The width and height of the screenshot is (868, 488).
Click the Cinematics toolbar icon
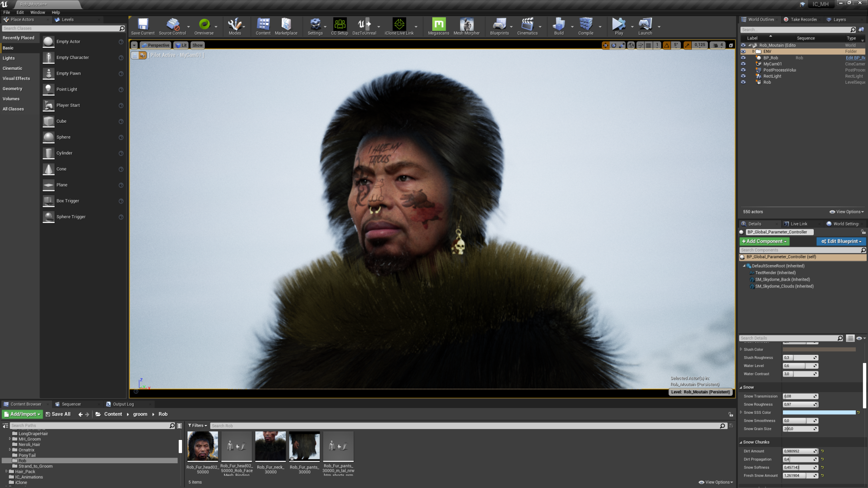[x=527, y=26]
